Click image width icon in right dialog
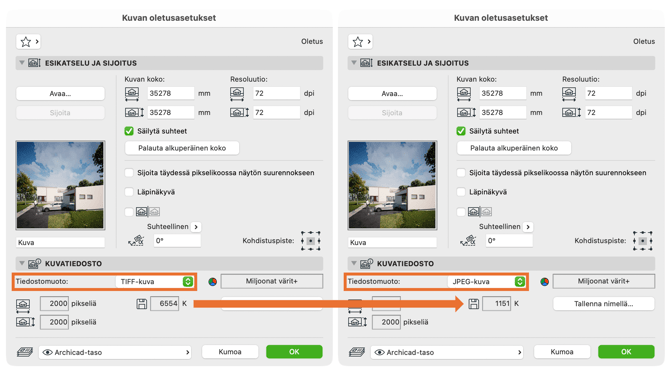 point(464,94)
